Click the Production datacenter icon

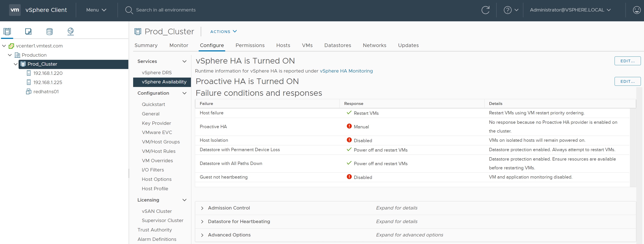17,55
